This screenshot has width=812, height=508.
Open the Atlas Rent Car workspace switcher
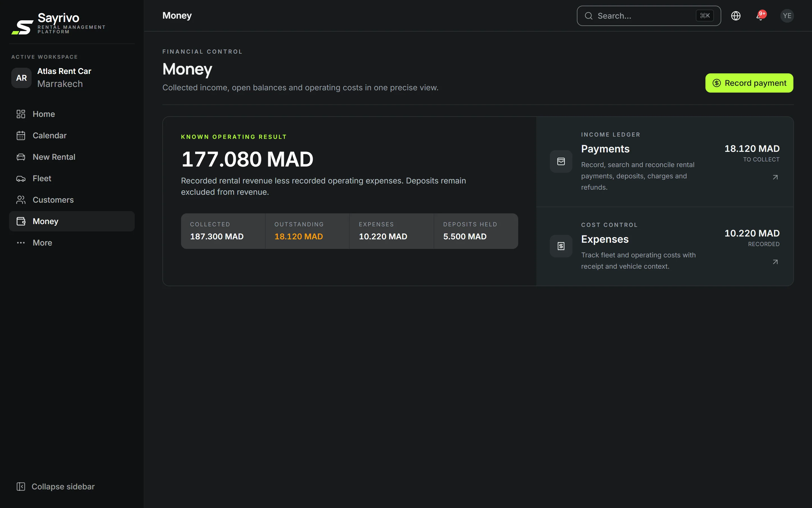point(72,78)
